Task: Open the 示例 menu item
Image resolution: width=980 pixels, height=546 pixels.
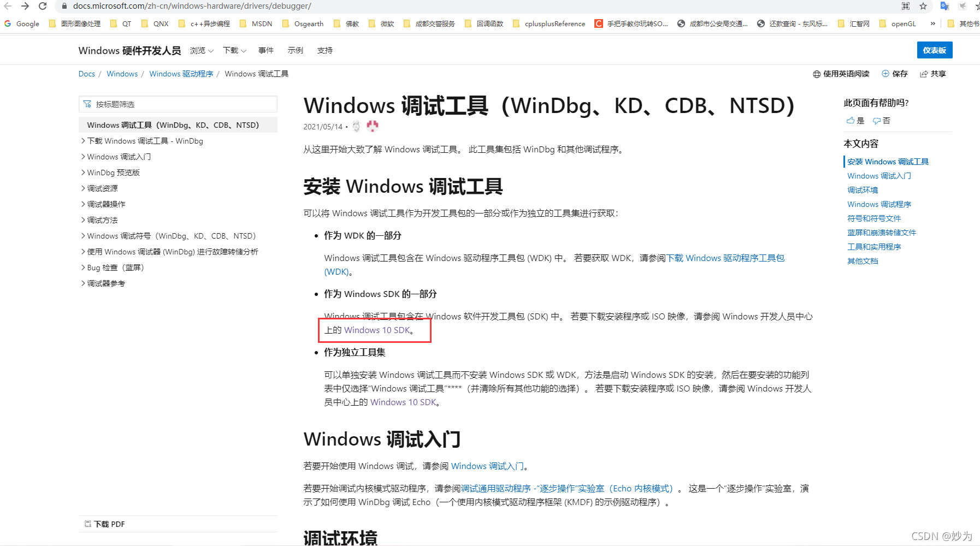Action: pos(296,50)
